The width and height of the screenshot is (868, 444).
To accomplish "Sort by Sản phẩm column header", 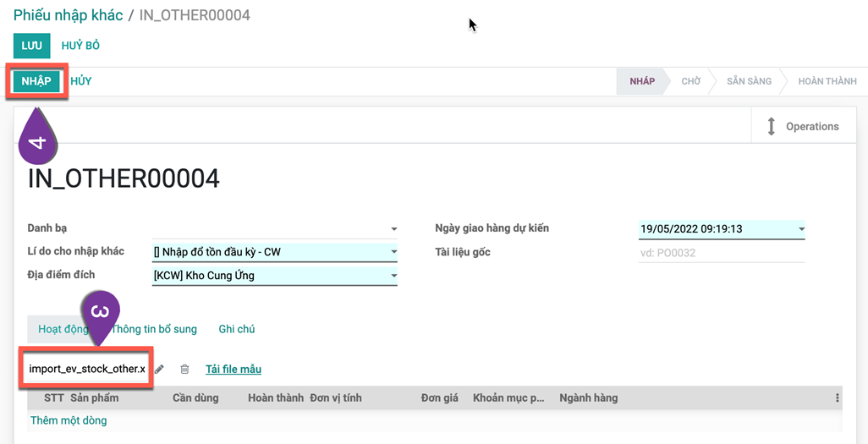I will (x=94, y=398).
